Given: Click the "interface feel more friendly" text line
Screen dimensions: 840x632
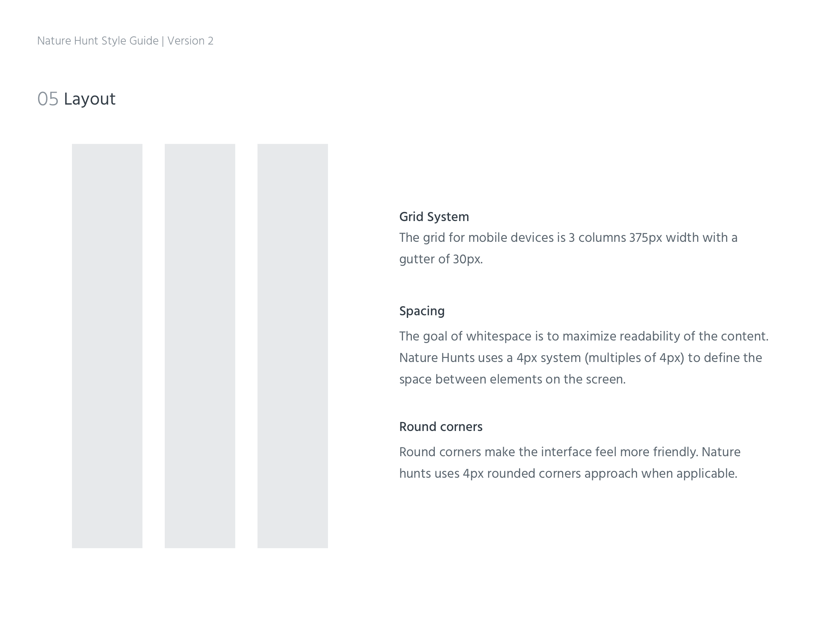Looking at the screenshot, I should click(x=570, y=452).
